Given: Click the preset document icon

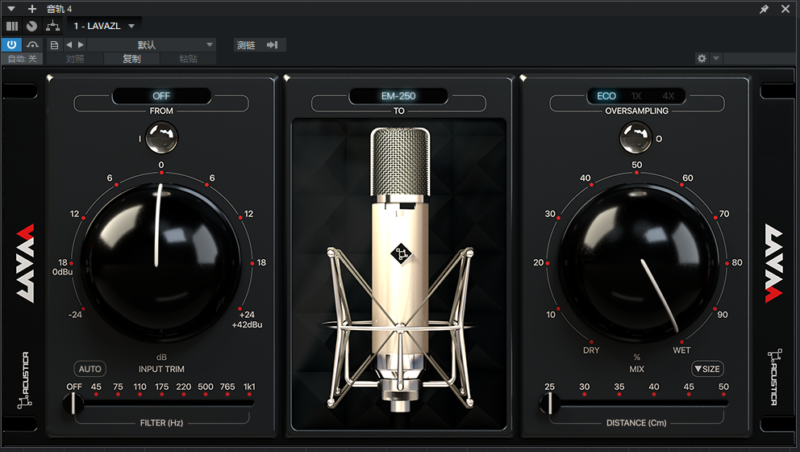Looking at the screenshot, I should coord(54,45).
